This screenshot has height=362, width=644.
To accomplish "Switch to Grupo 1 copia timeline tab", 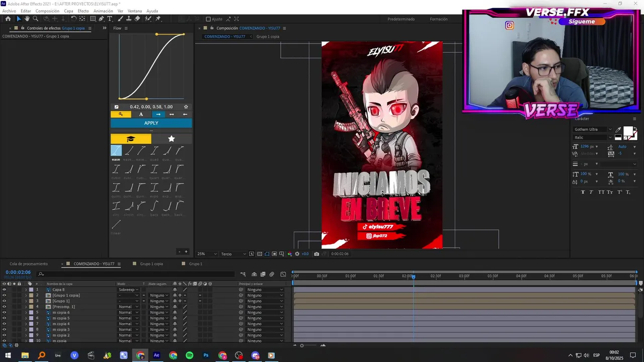I will coord(151,264).
